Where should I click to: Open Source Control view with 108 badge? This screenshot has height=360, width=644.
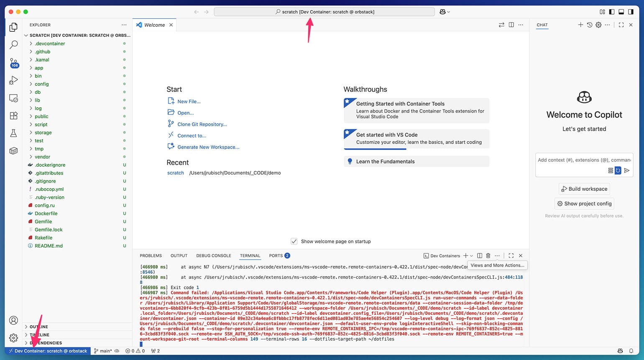(13, 63)
